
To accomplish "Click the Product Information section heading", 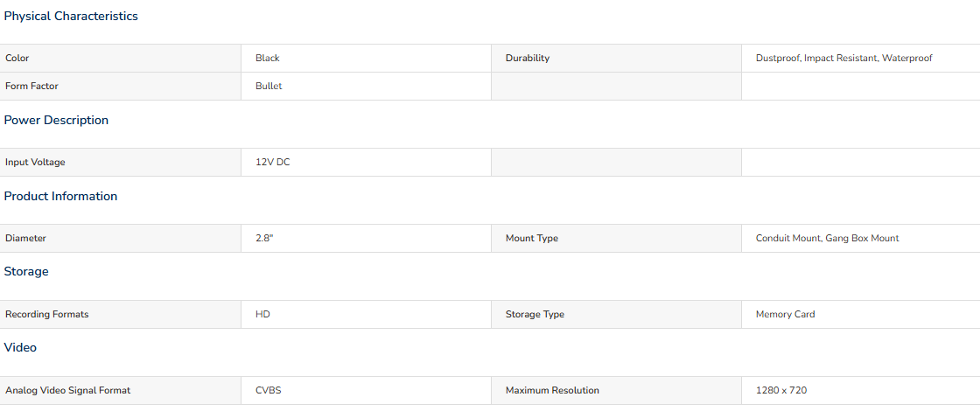I will [60, 196].
